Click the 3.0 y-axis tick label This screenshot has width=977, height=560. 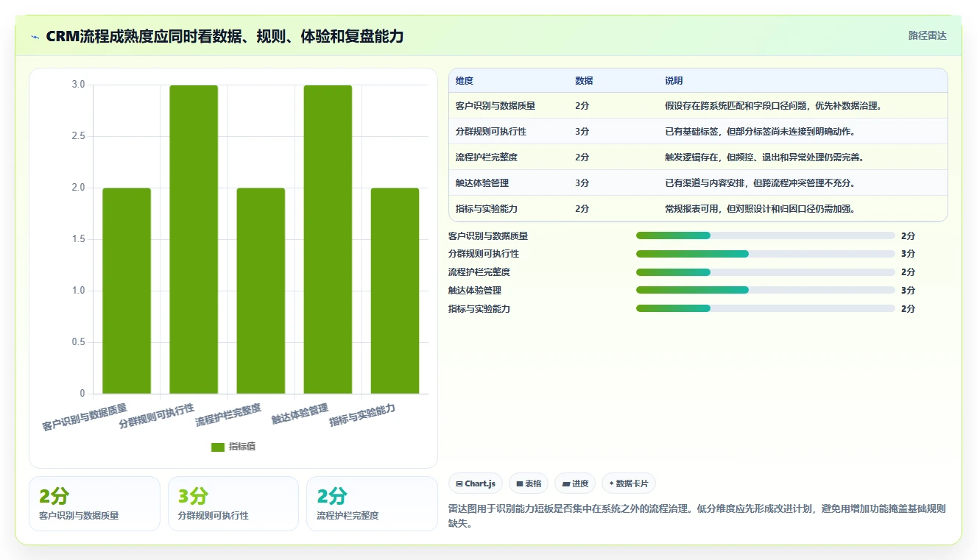(x=78, y=85)
